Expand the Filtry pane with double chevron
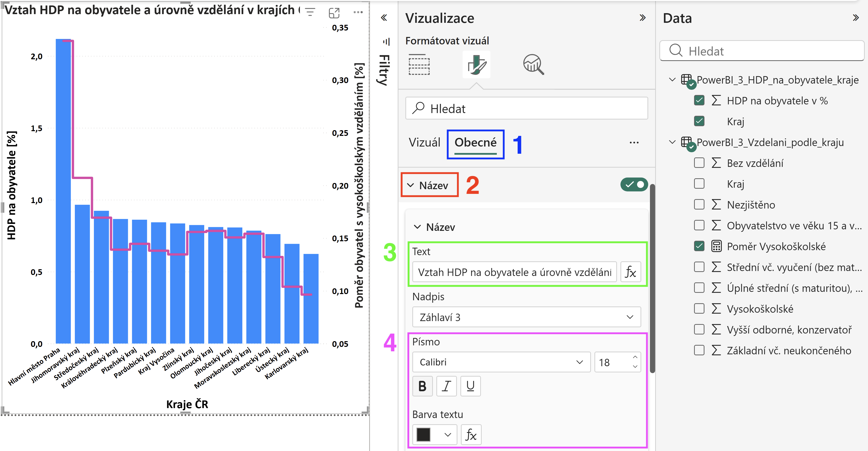The width and height of the screenshot is (868, 451). click(x=384, y=18)
